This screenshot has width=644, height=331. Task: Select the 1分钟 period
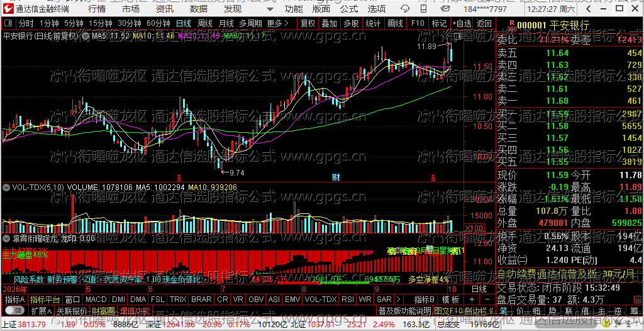[49, 23]
